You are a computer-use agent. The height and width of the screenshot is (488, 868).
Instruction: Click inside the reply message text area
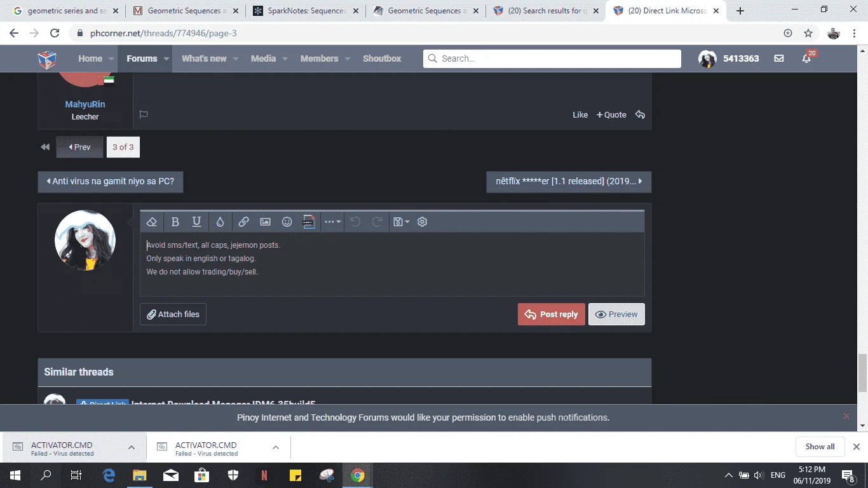click(x=392, y=264)
